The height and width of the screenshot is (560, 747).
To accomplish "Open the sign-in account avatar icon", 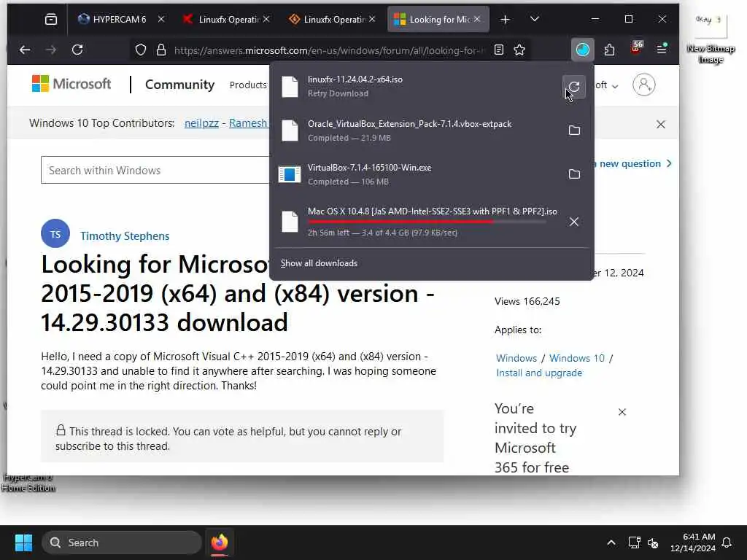I will [x=643, y=85].
